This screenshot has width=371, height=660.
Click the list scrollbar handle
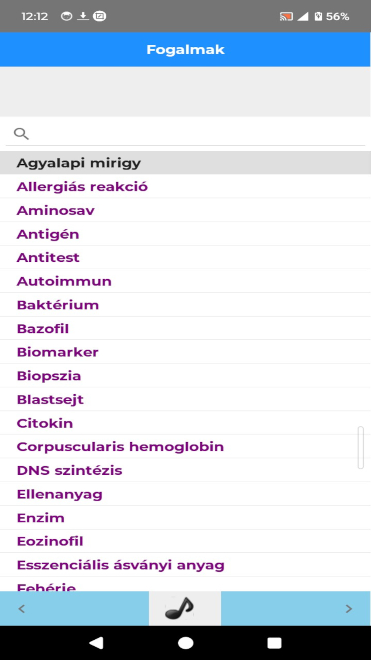360,447
